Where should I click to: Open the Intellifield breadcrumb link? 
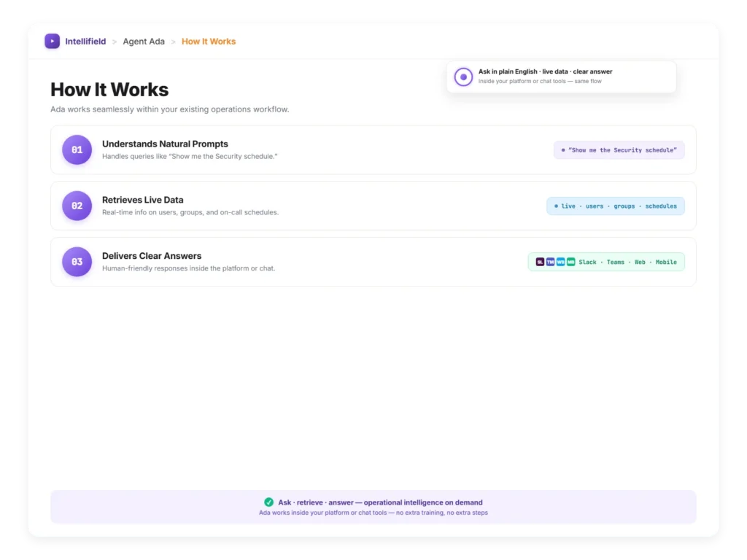click(85, 42)
